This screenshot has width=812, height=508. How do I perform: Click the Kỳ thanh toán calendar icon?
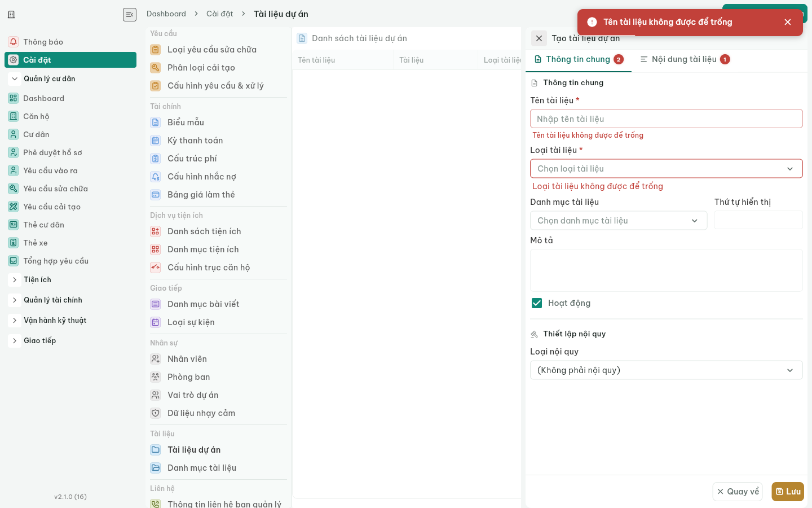click(x=156, y=141)
